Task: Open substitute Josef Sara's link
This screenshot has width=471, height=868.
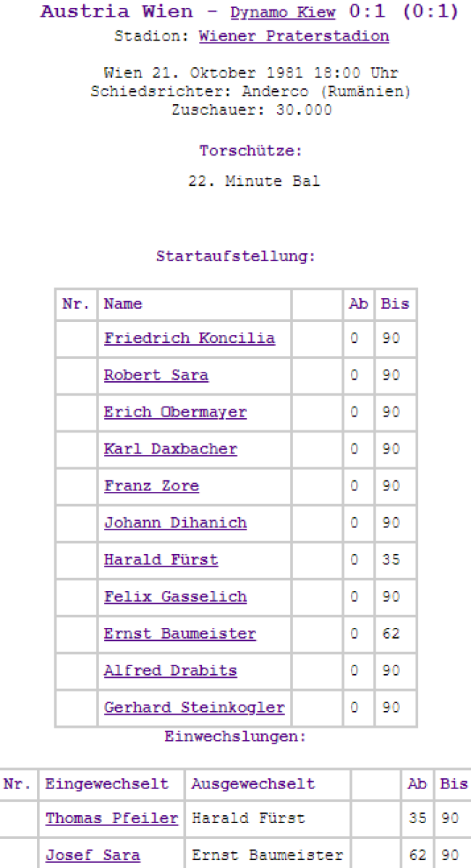Action: click(93, 855)
